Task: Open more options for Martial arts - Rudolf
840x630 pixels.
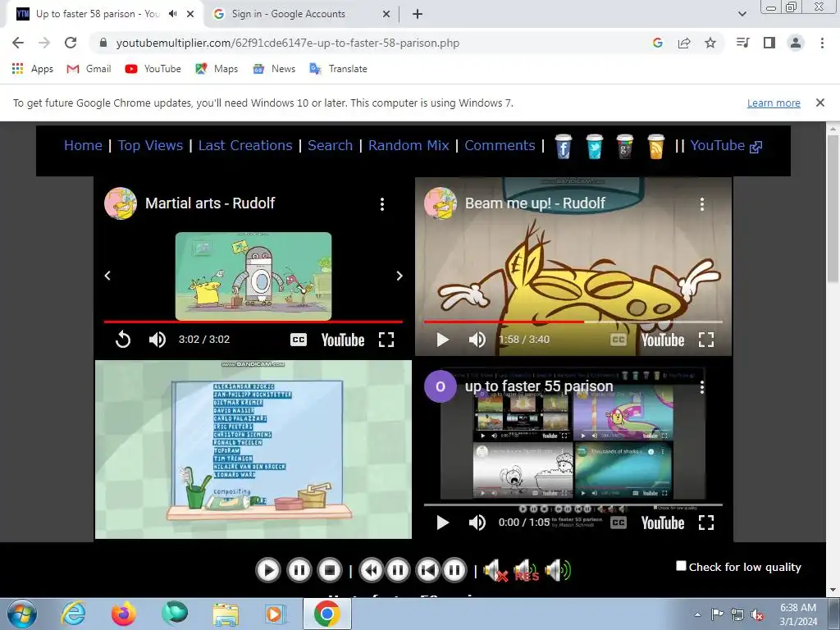Action: coord(382,203)
